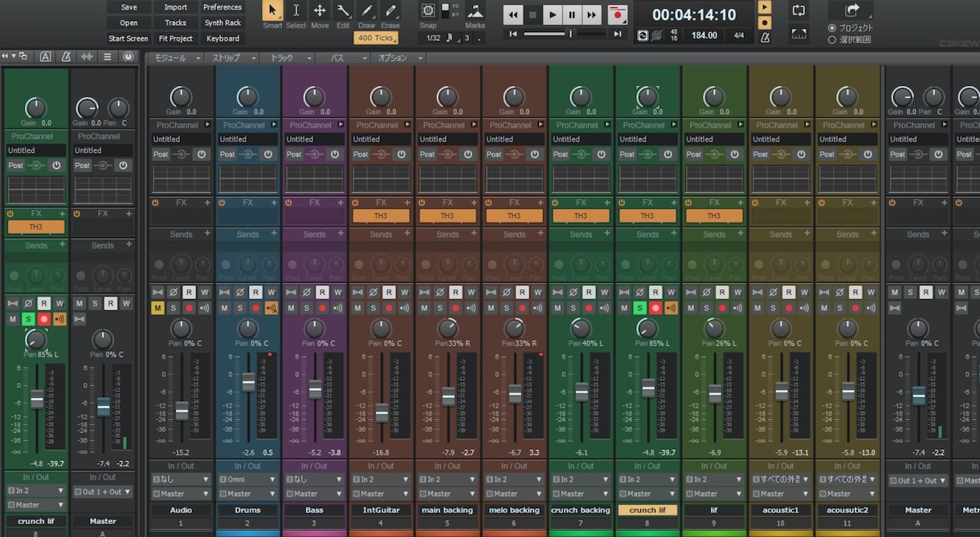980x537 pixels.
Task: Activate the Erase tool
Action: pyautogui.click(x=390, y=10)
